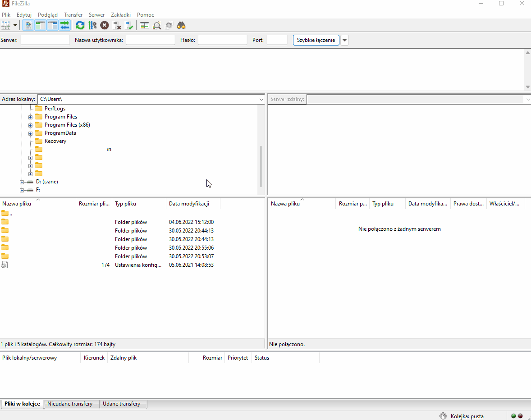
Task: Toggle the transfer queue display
Action: (64, 25)
